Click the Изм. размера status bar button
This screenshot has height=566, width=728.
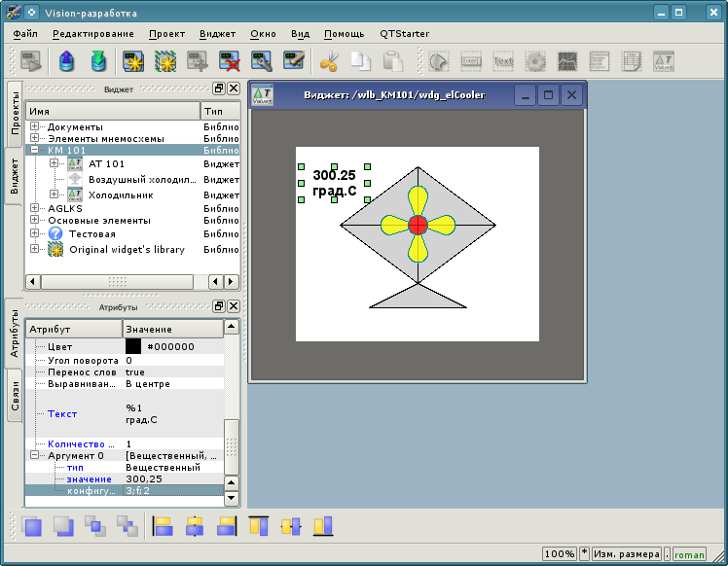[627, 553]
